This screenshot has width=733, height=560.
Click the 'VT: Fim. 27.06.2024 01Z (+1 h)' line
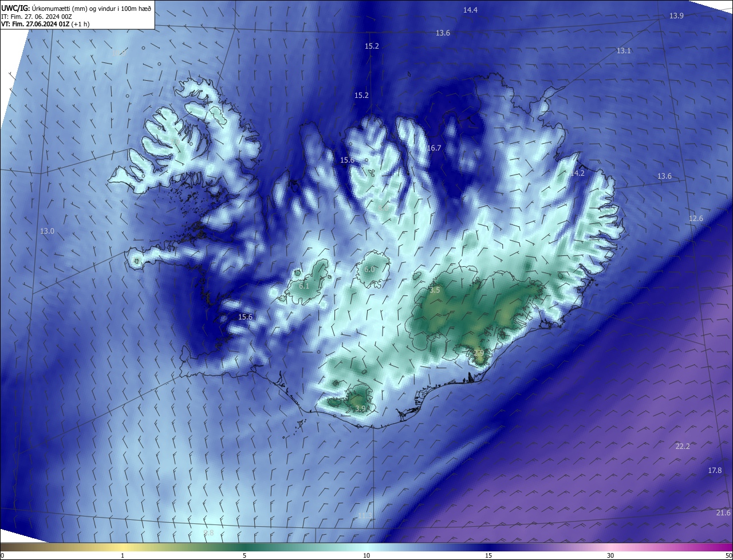(x=45, y=24)
